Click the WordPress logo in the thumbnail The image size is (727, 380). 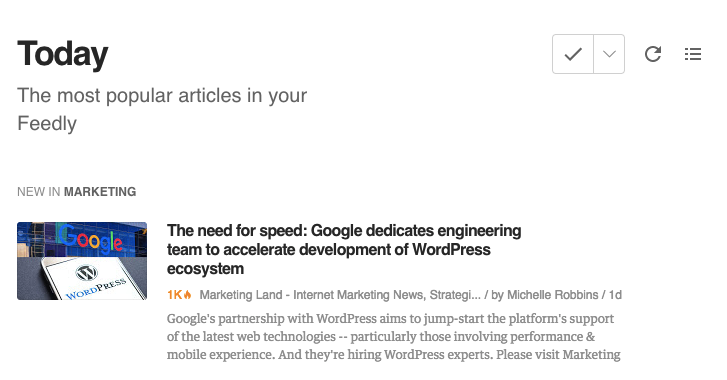click(87, 272)
